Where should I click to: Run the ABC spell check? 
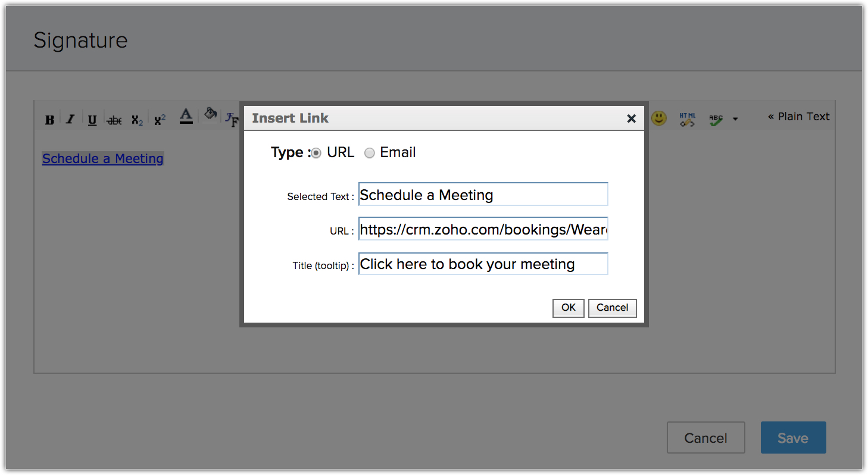point(716,119)
